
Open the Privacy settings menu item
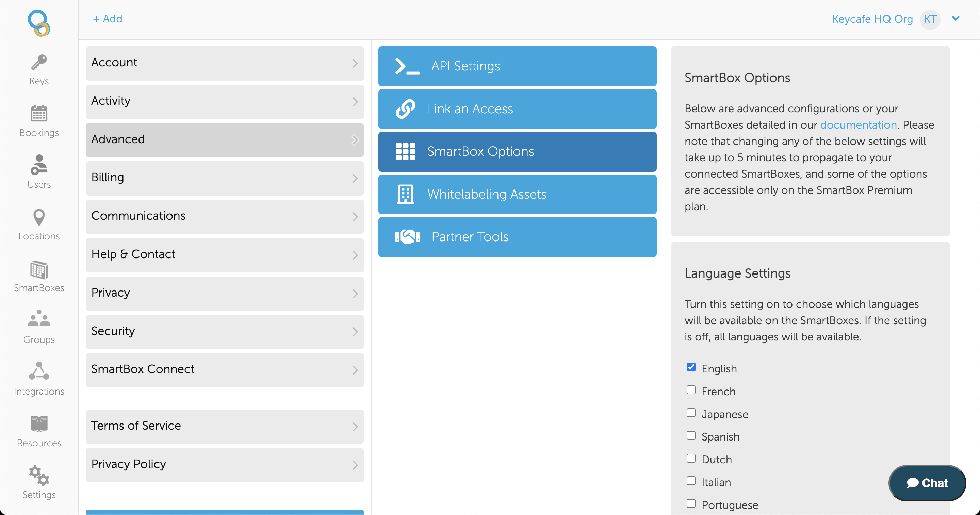(225, 294)
